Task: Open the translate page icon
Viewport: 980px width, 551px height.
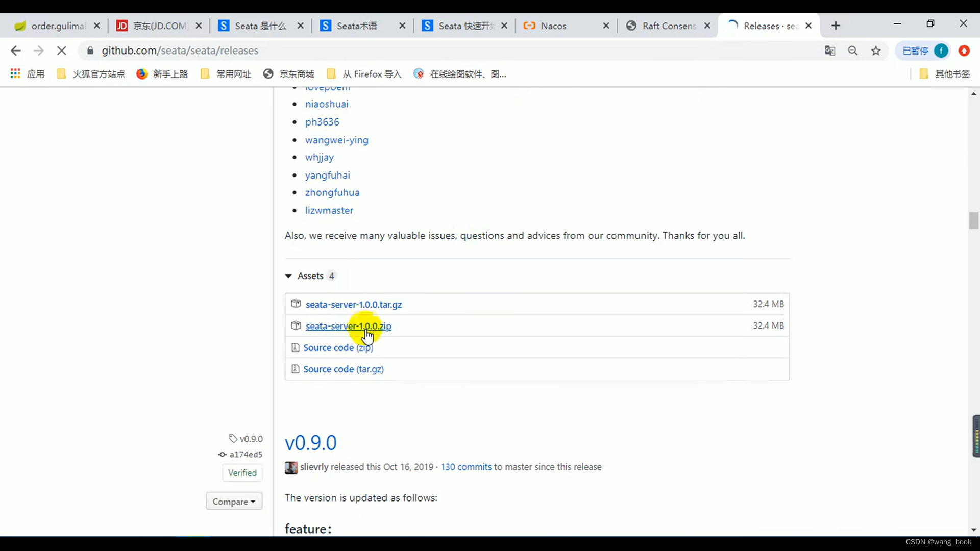Action: [830, 51]
